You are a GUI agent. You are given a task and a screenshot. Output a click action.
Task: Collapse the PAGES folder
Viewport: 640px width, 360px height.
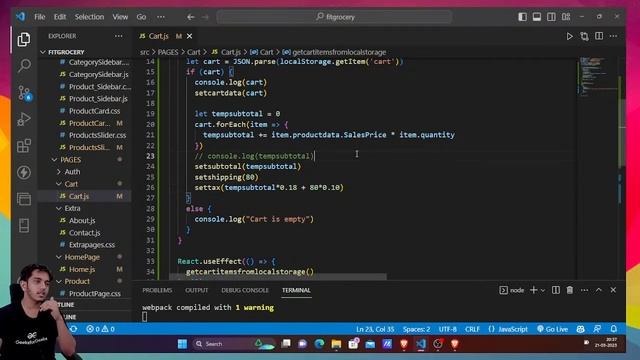click(x=70, y=160)
